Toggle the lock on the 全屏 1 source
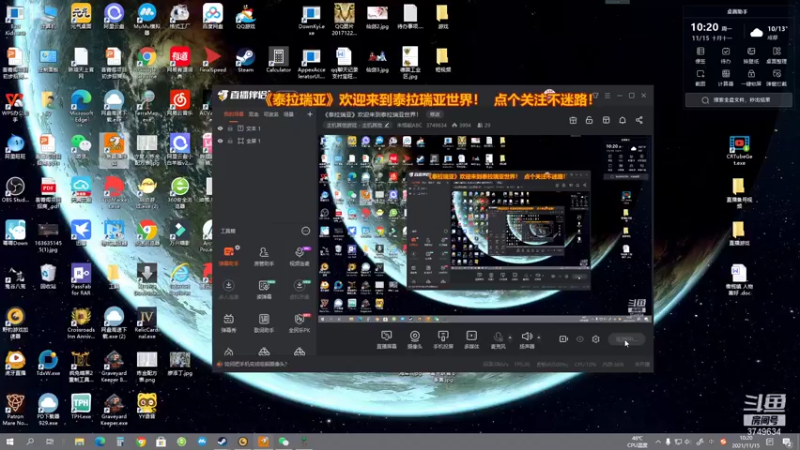The image size is (800, 450). click(x=230, y=141)
